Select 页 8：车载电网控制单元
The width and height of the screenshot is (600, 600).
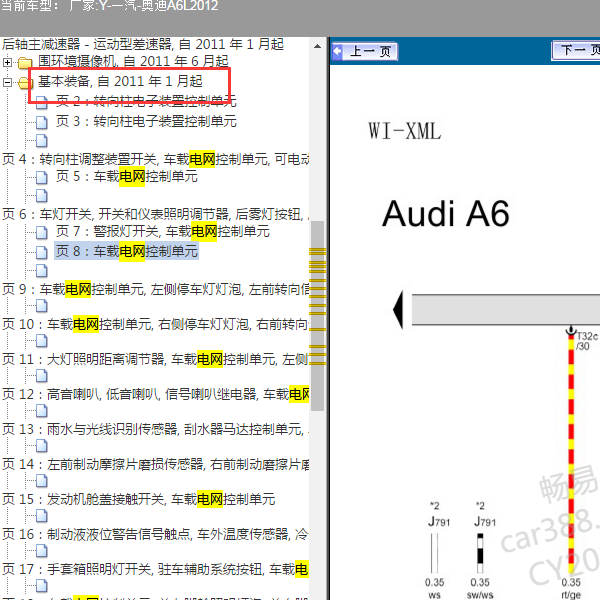(x=127, y=251)
